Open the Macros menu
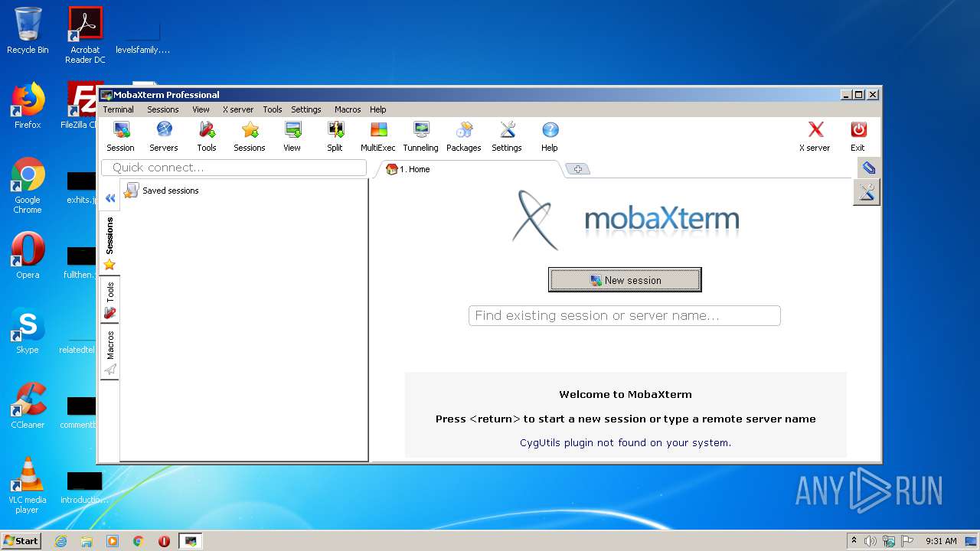This screenshot has width=980, height=551. [348, 109]
